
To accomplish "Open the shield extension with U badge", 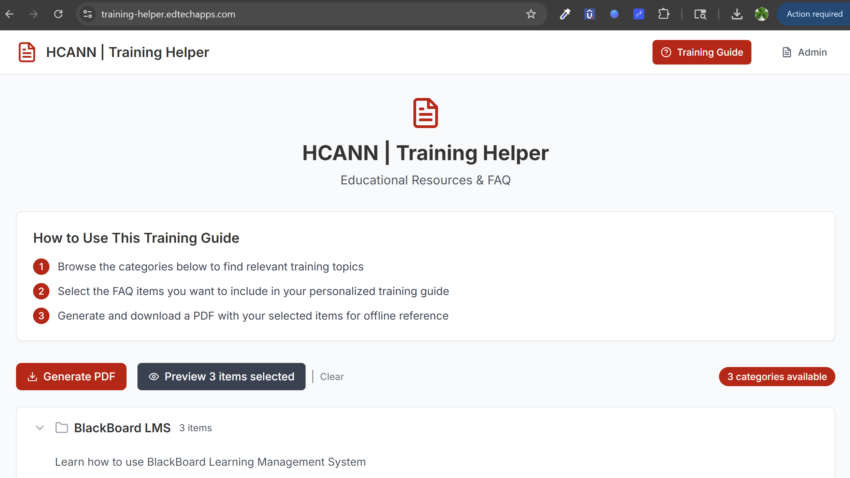I will click(589, 14).
